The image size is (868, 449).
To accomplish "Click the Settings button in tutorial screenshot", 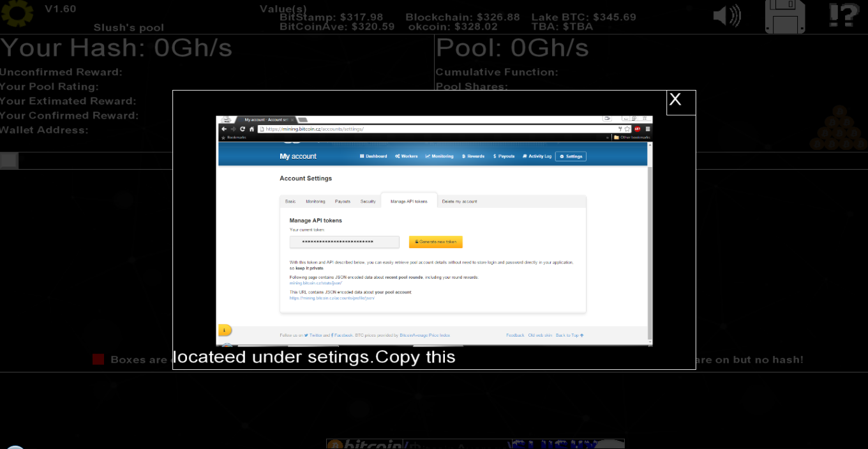I will [571, 156].
